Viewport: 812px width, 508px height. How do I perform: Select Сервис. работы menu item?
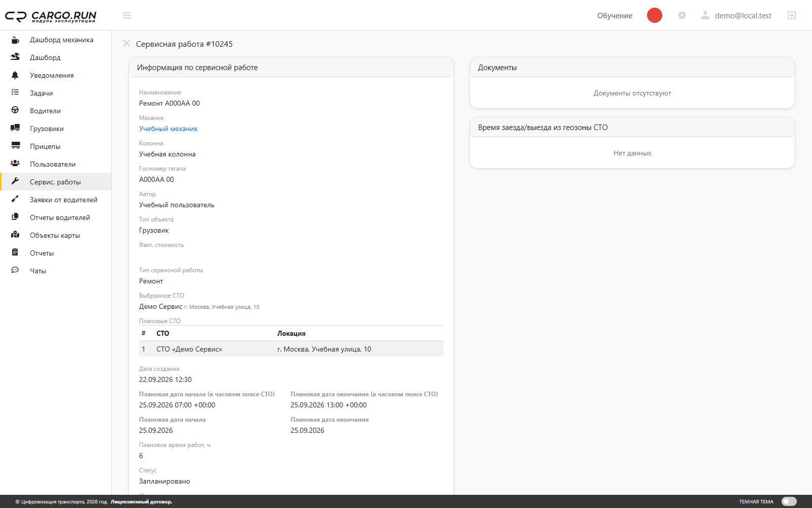56,182
